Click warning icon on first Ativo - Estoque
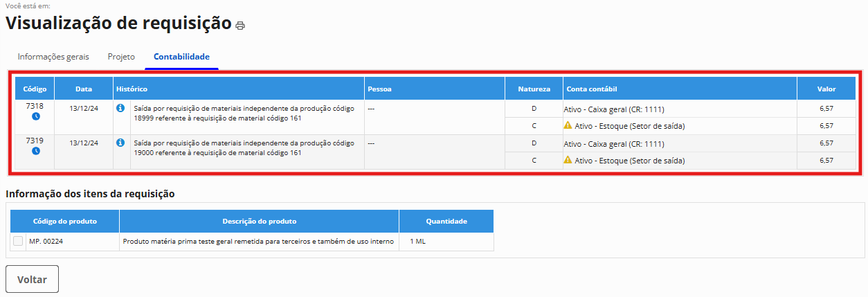Screen dimensions: 868x297 pyautogui.click(x=568, y=125)
